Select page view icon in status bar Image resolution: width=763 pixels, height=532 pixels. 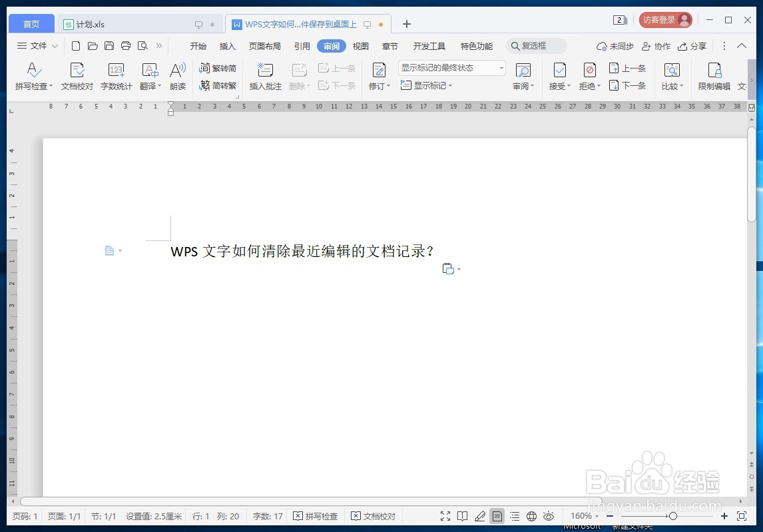tap(497, 516)
